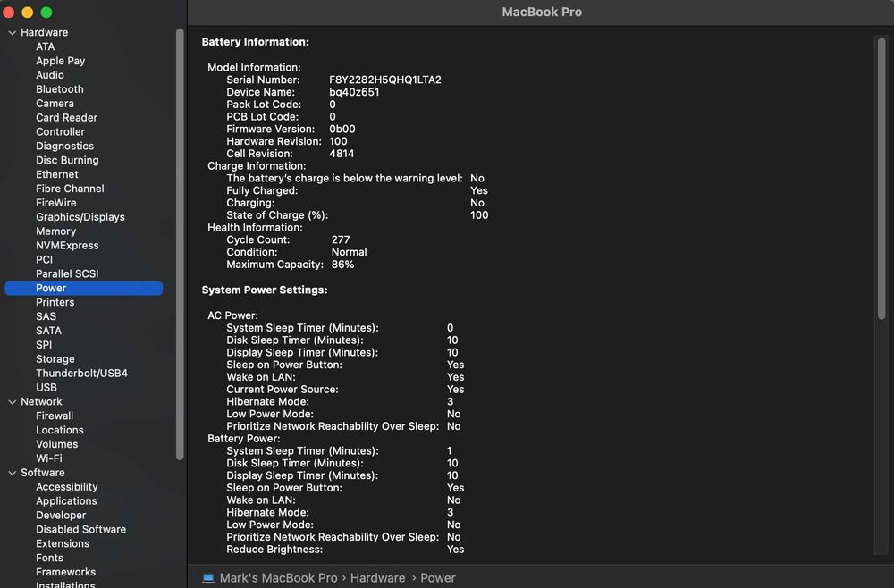This screenshot has height=588, width=894.
Task: Select Extensions under Software
Action: pos(63,543)
